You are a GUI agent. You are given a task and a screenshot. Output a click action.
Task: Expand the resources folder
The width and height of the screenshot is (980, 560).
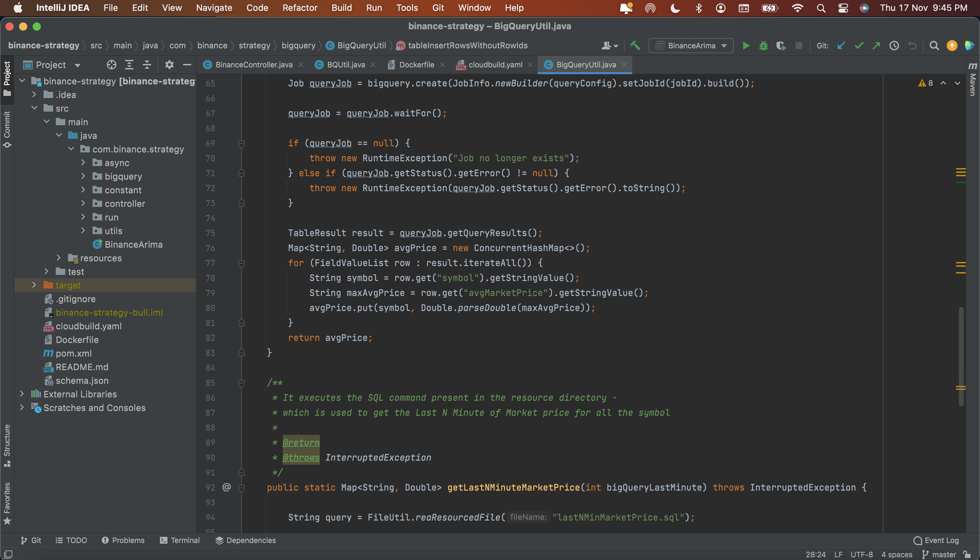[59, 258]
